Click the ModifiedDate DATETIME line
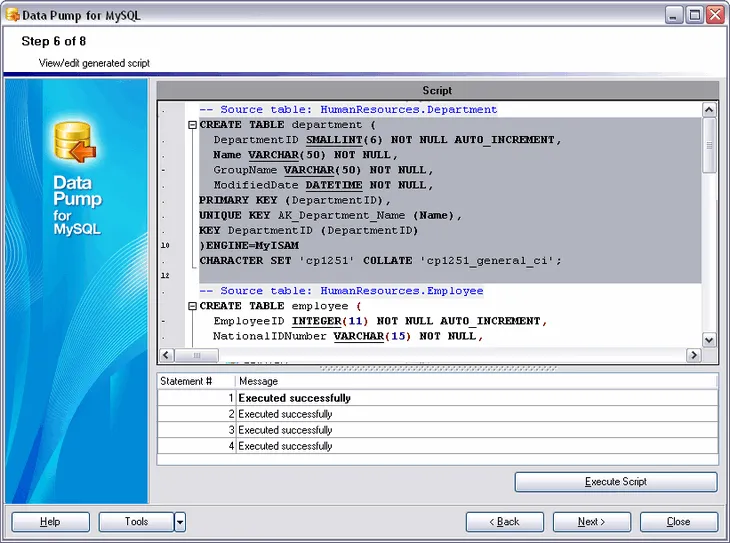730x543 pixels. (x=323, y=185)
